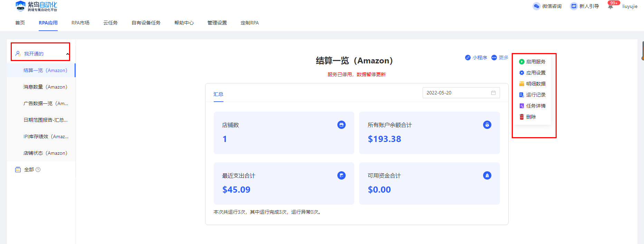Click the icon on 最近支出合计 card
Image resolution: width=644 pixels, height=244 pixels.
(342, 175)
